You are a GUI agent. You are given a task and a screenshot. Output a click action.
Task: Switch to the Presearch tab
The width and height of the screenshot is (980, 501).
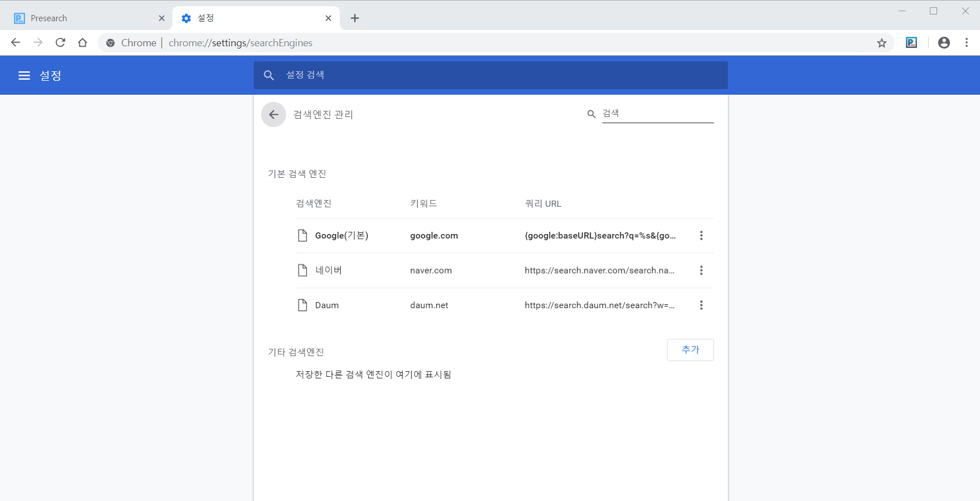(x=88, y=18)
